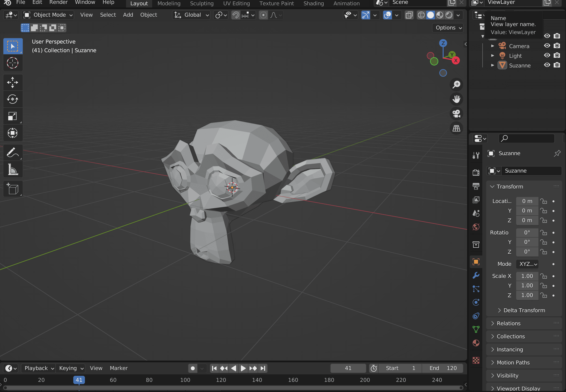Select the Annotate tool
The width and height of the screenshot is (566, 392).
[13, 152]
